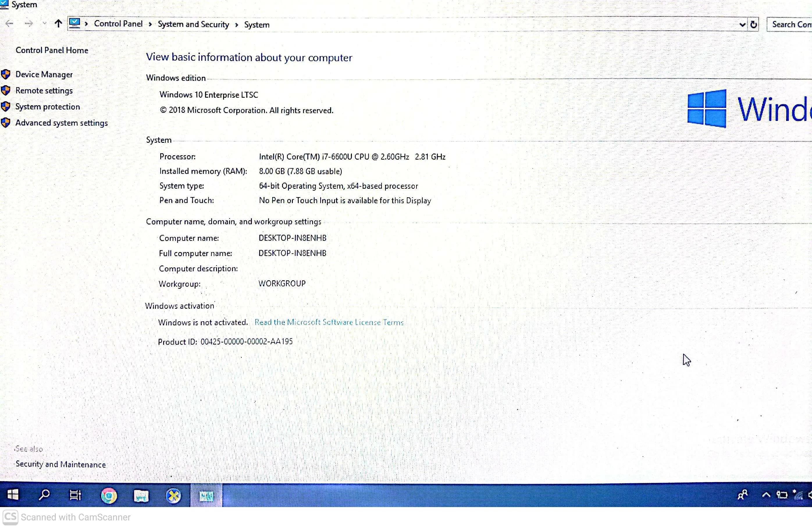Click the "© 2018 Microsoft Corporation" copyright line
Viewport: 812px width, 528px height.
(x=247, y=110)
